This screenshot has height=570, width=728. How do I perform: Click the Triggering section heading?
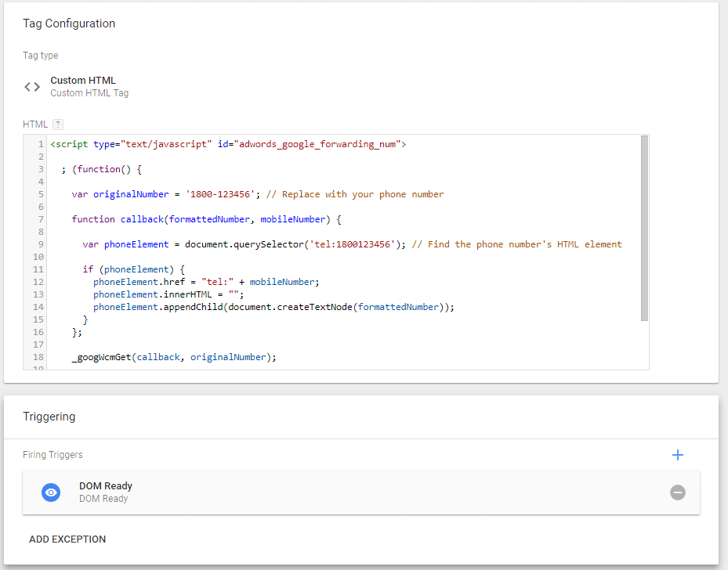(49, 417)
